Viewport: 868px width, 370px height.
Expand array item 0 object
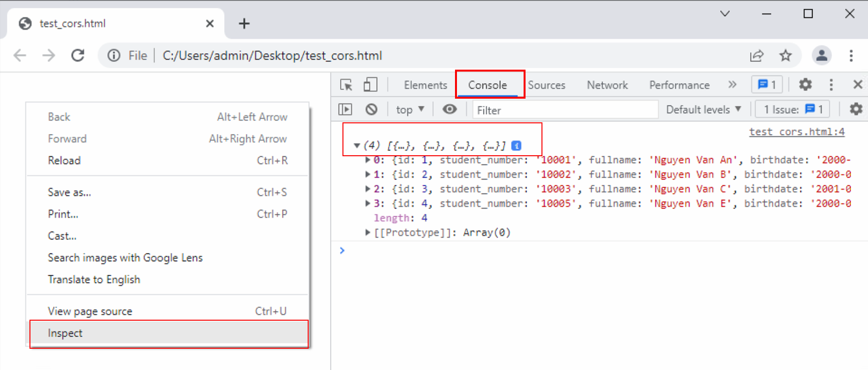point(368,160)
